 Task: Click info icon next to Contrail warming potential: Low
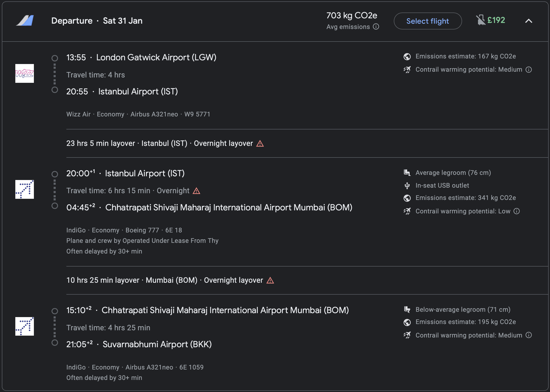point(517,211)
